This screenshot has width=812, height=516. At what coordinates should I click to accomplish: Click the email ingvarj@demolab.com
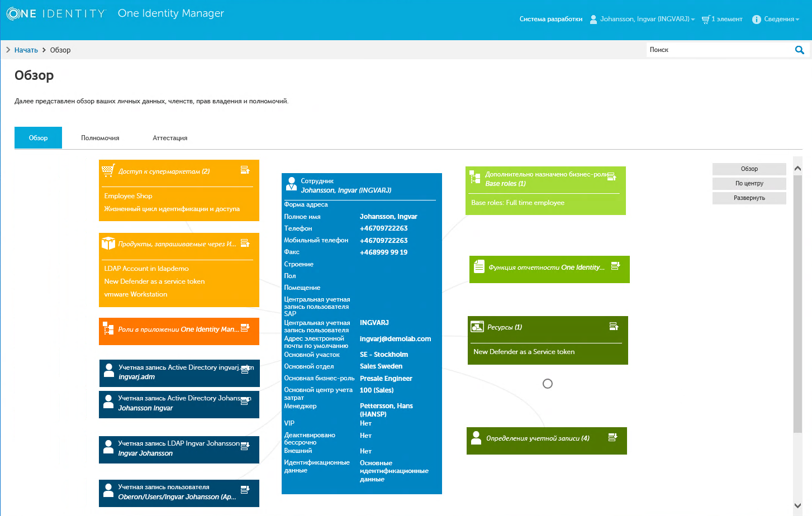point(395,339)
